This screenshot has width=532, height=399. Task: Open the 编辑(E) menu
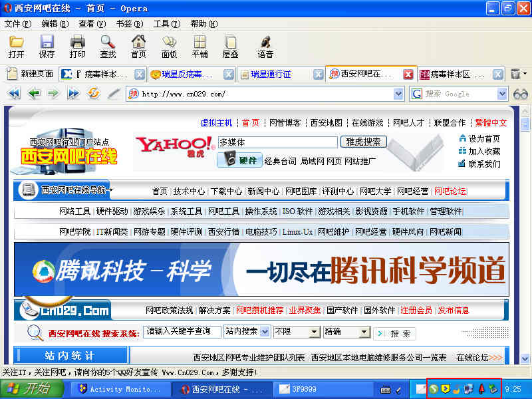click(x=55, y=24)
